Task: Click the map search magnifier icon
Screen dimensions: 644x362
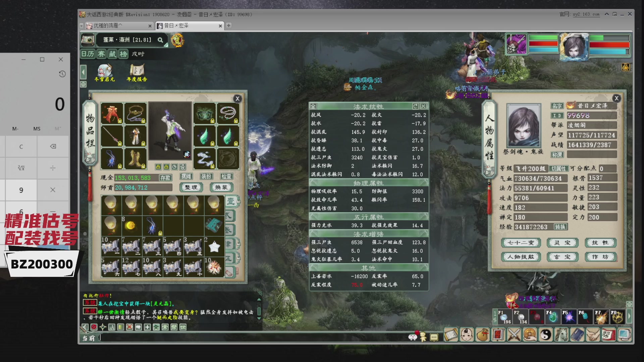Action: pos(160,40)
